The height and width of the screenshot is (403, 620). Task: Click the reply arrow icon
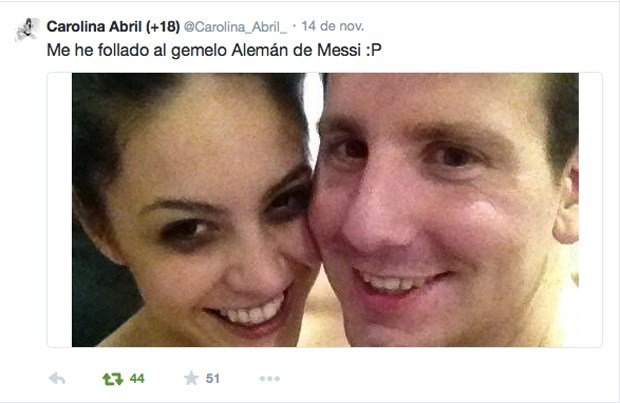(x=57, y=378)
